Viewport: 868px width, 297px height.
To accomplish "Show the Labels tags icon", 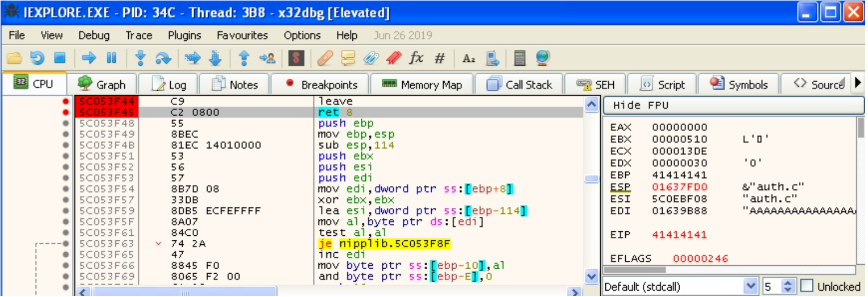I will tap(370, 58).
